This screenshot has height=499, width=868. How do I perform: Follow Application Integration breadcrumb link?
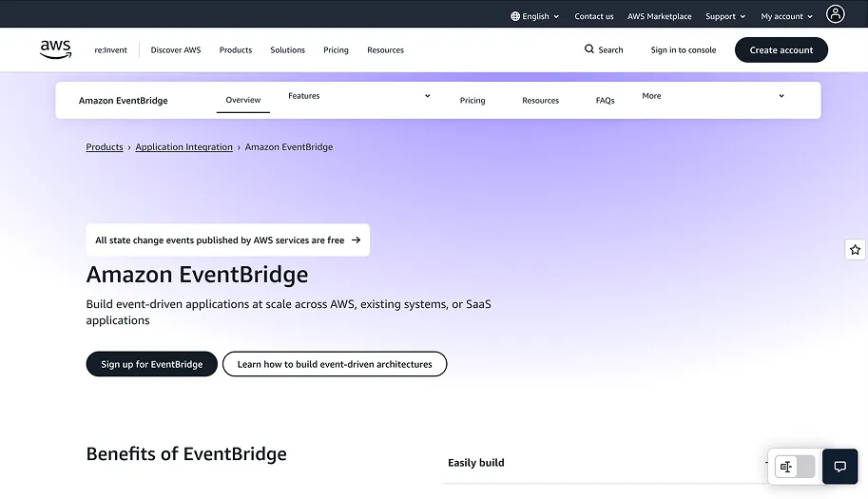click(x=183, y=146)
